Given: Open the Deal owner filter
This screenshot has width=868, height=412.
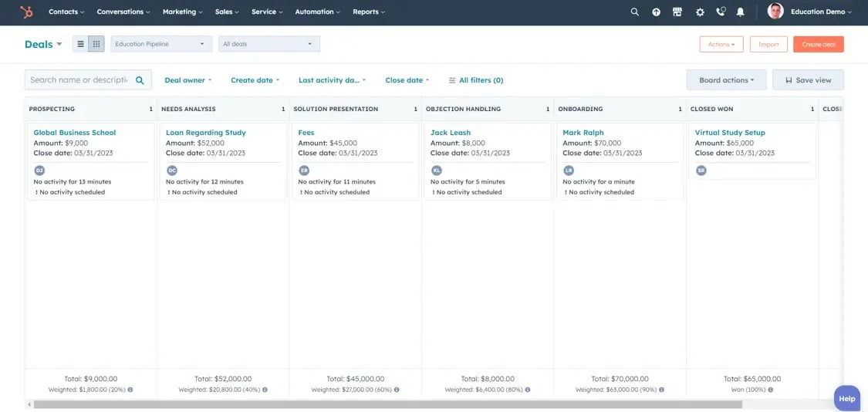Looking at the screenshot, I should pos(188,80).
